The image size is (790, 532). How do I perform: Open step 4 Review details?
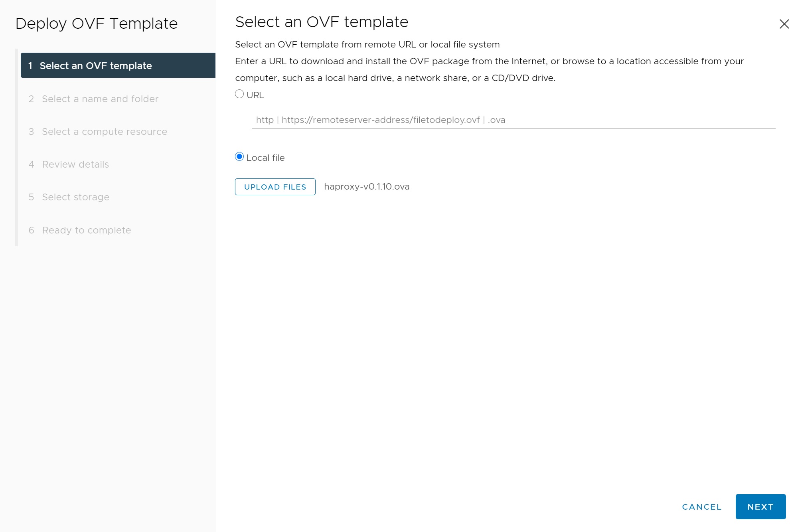point(75,164)
